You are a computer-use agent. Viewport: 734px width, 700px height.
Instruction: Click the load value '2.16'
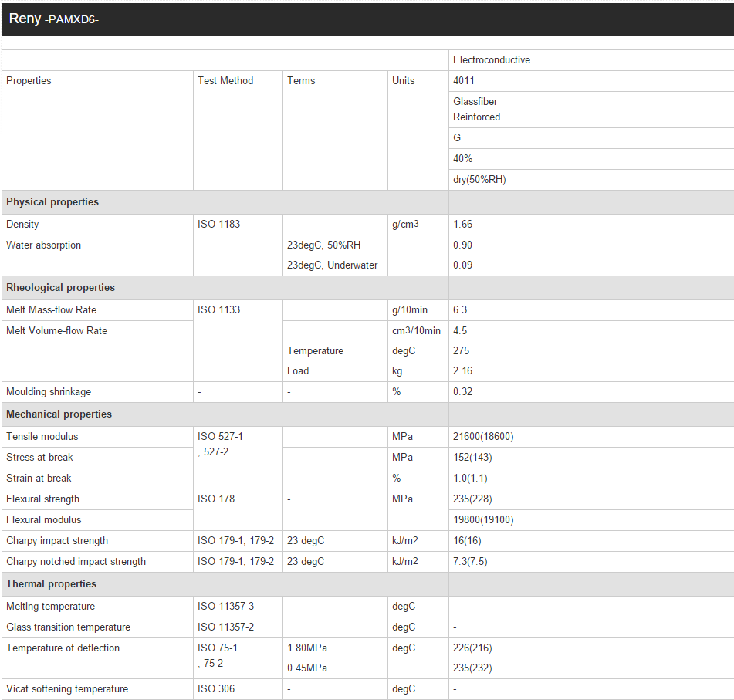click(462, 370)
